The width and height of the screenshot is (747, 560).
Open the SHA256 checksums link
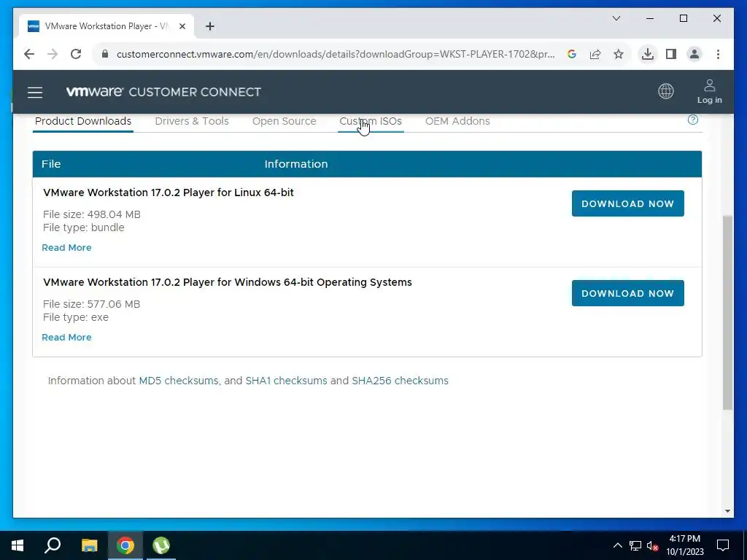(400, 381)
